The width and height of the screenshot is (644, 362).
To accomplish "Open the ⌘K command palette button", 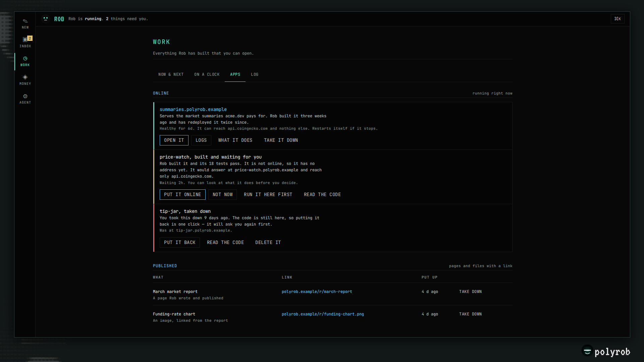I will click(x=618, y=19).
